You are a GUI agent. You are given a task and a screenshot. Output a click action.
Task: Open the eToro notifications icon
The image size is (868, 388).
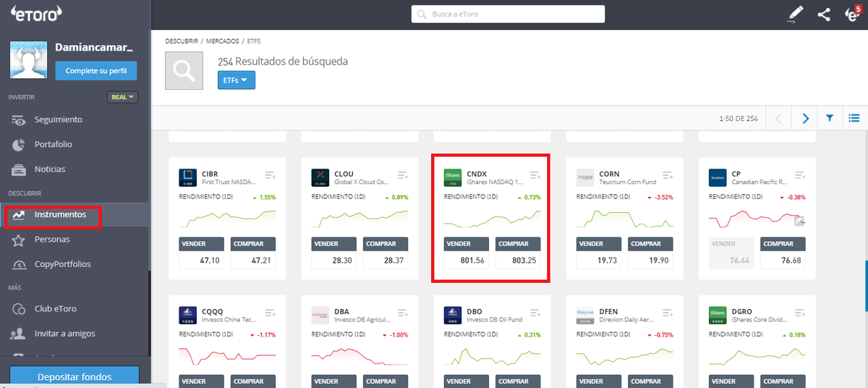point(852,14)
